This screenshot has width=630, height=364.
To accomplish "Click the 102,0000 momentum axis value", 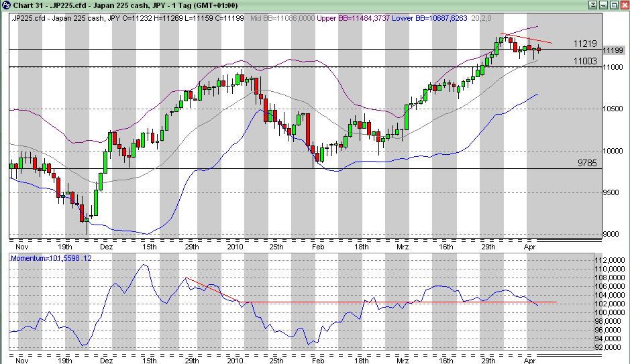I will pyautogui.click(x=609, y=304).
